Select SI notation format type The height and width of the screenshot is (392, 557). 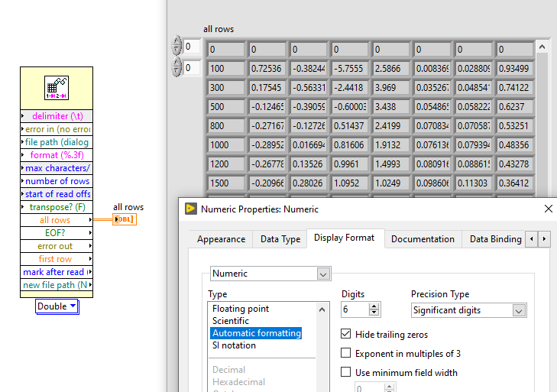tap(234, 345)
